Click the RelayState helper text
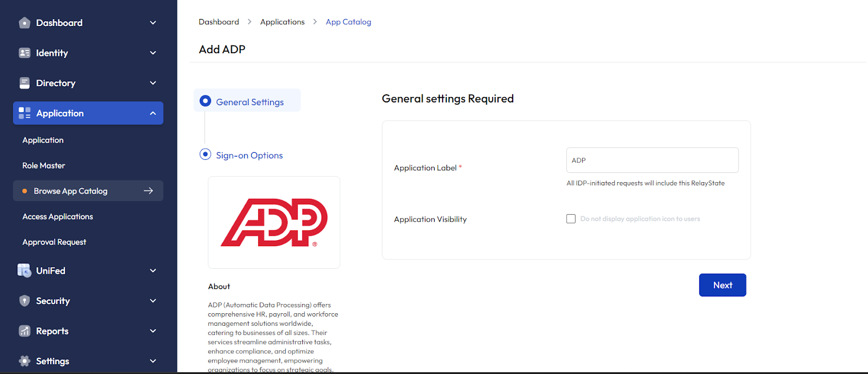Screen dimensions: 868x374 click(x=646, y=183)
